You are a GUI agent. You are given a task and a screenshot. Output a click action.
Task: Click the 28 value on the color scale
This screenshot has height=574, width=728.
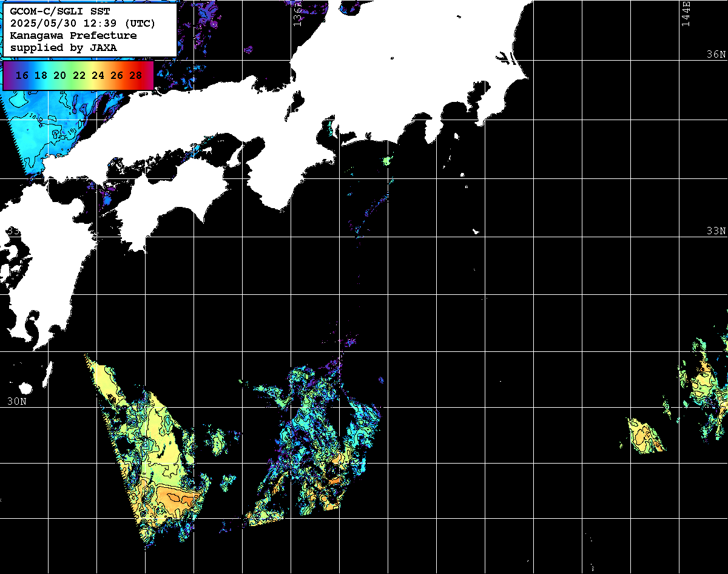[136, 75]
